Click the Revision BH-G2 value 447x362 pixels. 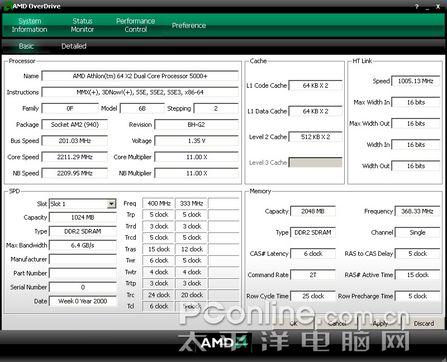pos(197,125)
